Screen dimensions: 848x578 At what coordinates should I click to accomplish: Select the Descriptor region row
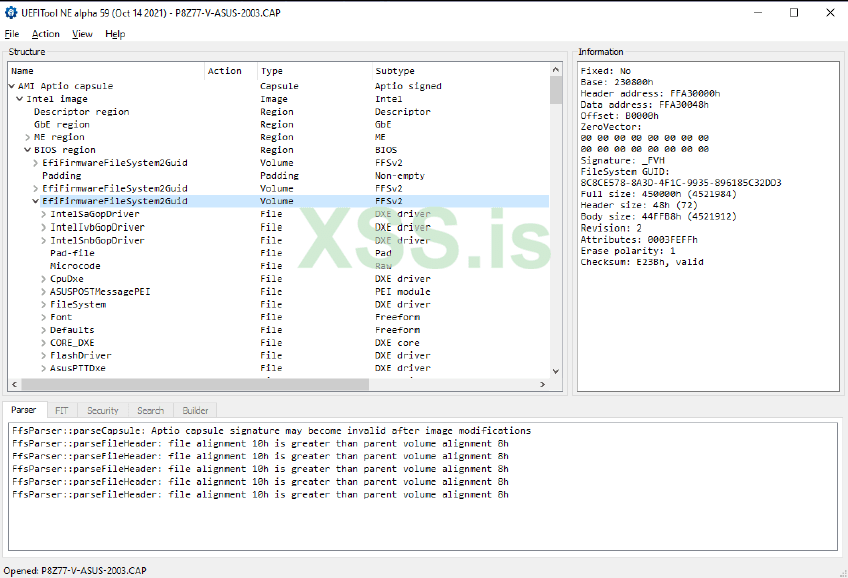coord(279,111)
